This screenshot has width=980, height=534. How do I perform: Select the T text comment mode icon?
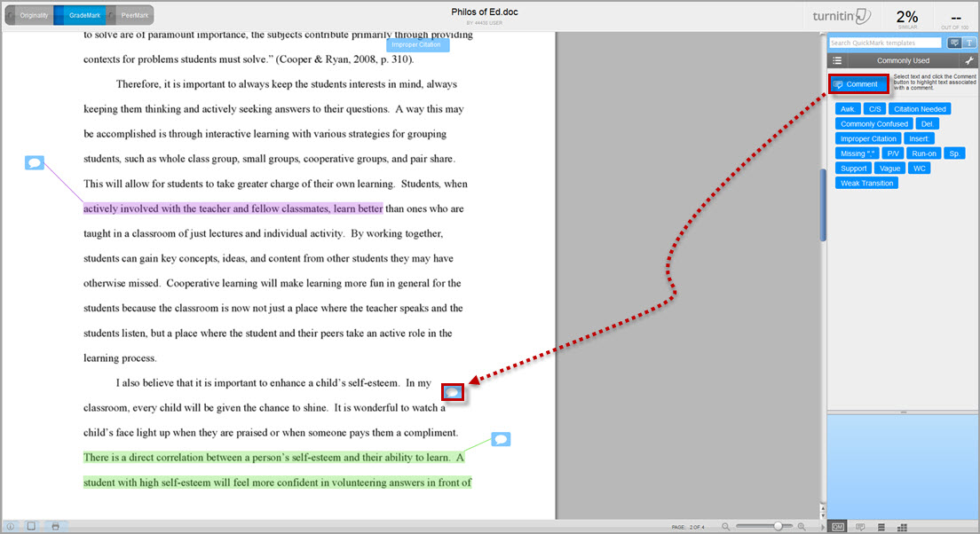[x=969, y=43]
